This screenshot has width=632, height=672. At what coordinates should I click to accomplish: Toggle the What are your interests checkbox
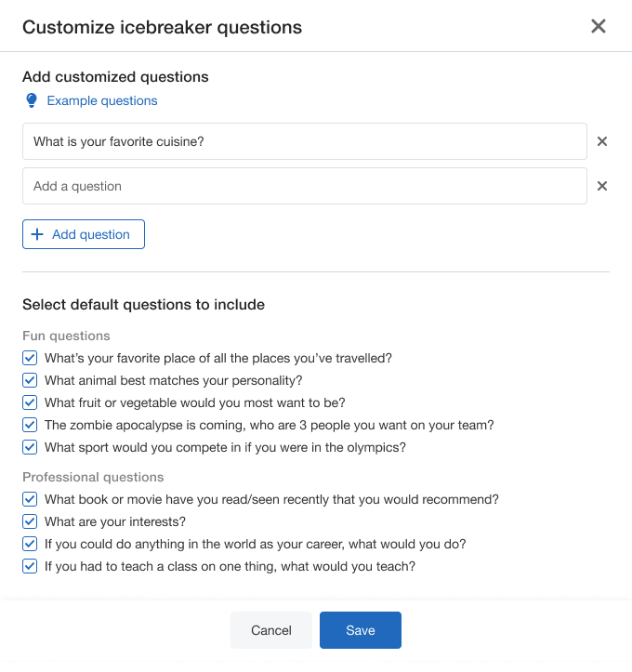30,521
